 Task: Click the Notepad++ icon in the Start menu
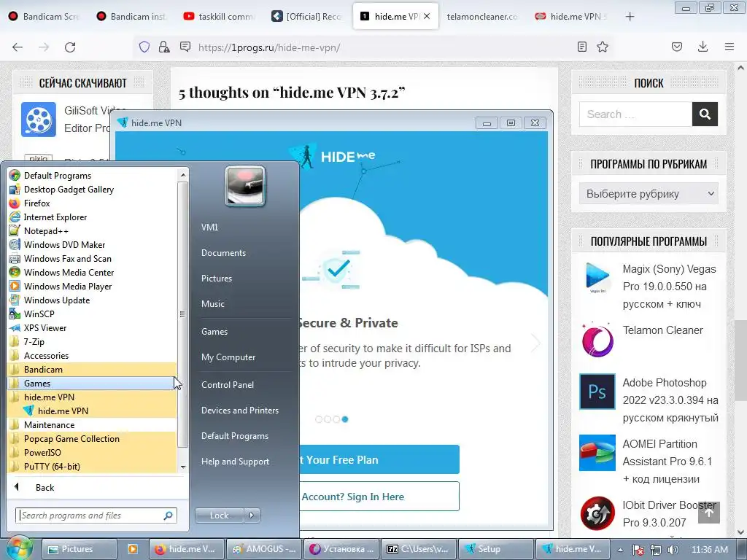pos(15,231)
